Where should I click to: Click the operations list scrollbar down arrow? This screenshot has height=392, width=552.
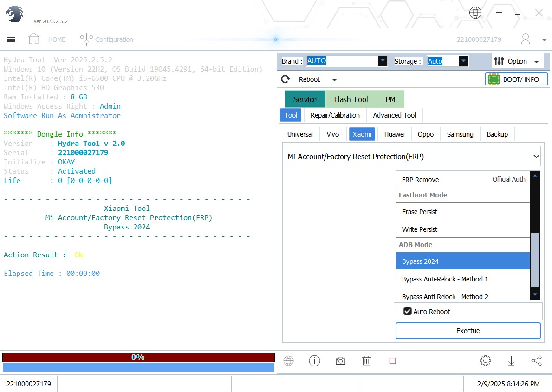(x=535, y=294)
